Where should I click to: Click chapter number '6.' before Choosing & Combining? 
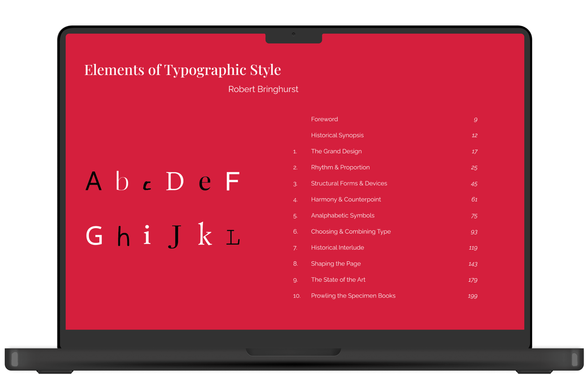[295, 232]
